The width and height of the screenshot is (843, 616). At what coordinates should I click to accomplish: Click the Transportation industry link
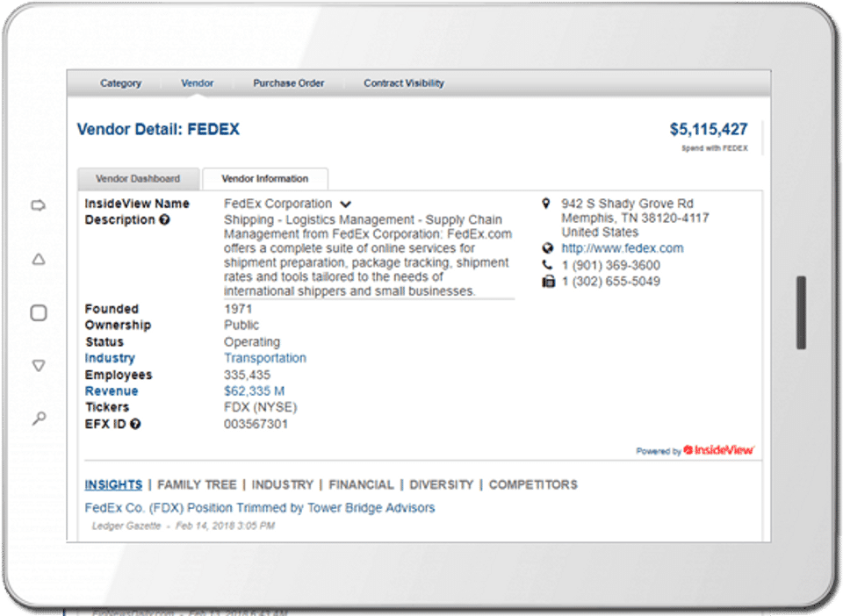[x=265, y=358]
